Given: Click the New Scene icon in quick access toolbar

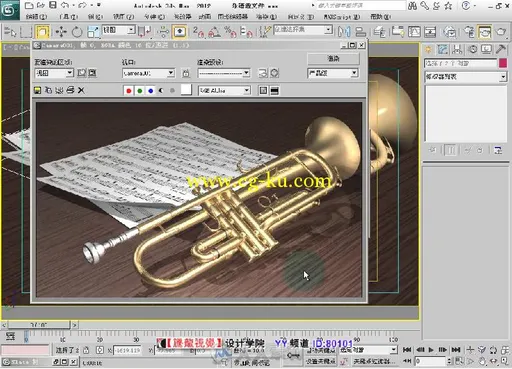Looking at the screenshot, I should pyautogui.click(x=29, y=5).
